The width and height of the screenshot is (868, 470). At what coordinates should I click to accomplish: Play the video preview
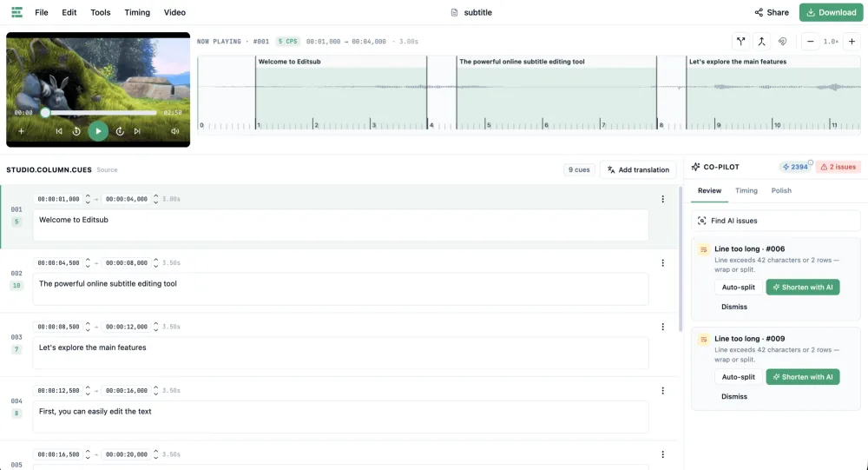pos(98,131)
